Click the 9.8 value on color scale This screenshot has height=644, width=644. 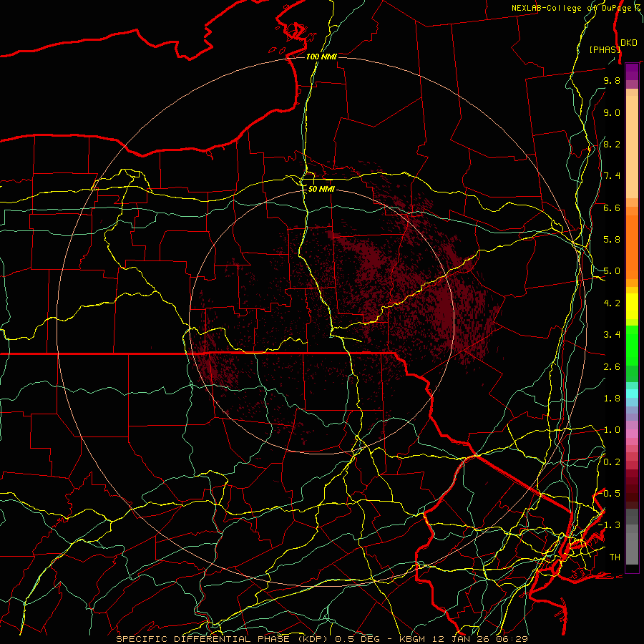click(612, 80)
